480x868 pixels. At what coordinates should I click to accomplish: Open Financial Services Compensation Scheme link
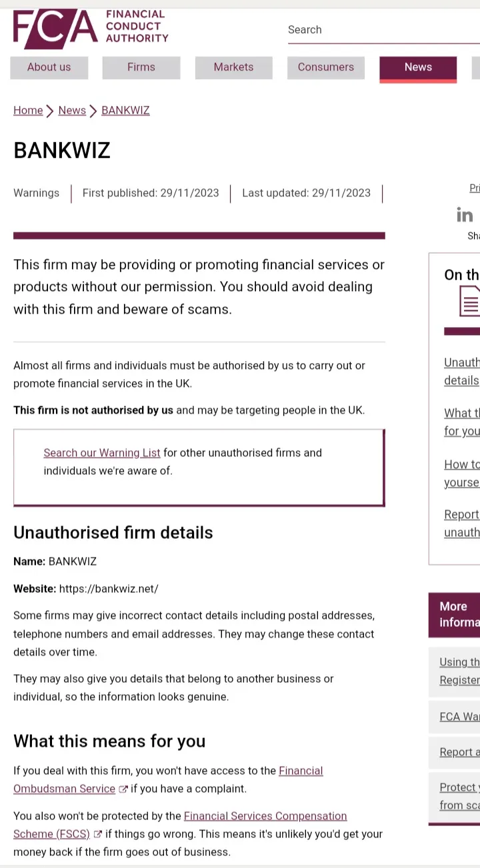[180, 825]
